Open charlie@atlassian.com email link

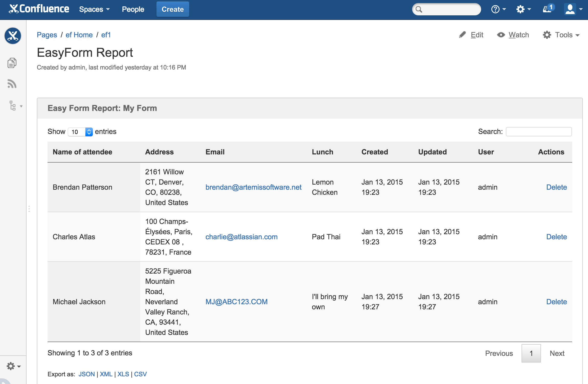241,237
